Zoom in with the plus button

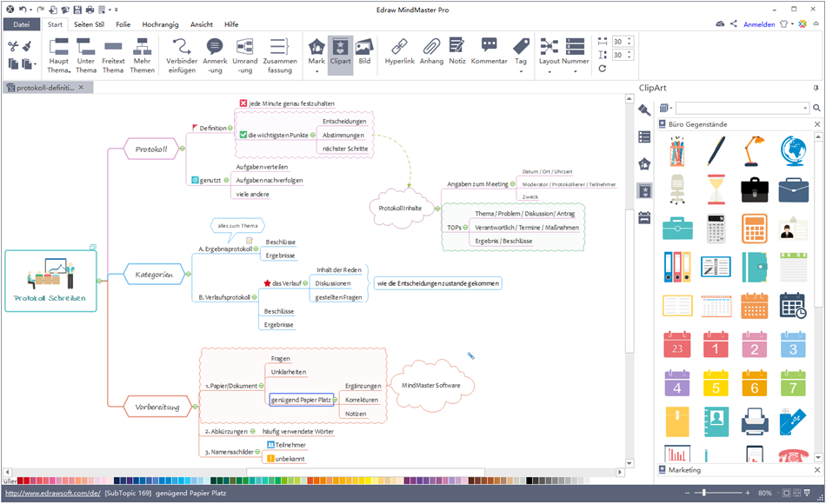[x=747, y=493]
